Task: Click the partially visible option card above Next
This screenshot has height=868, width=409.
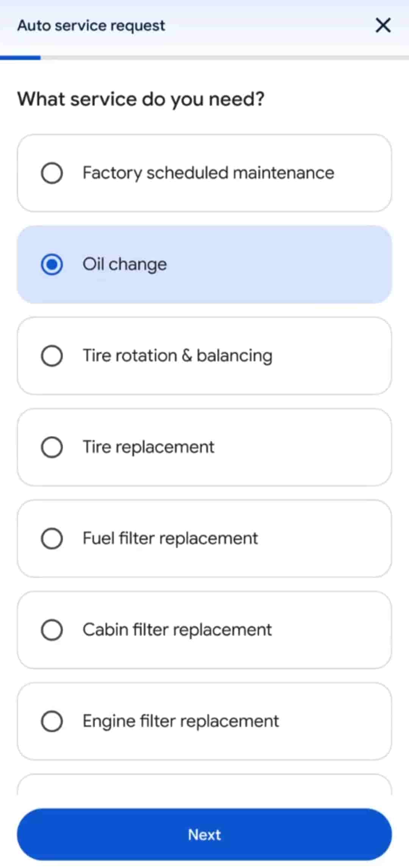Action: 204,785
